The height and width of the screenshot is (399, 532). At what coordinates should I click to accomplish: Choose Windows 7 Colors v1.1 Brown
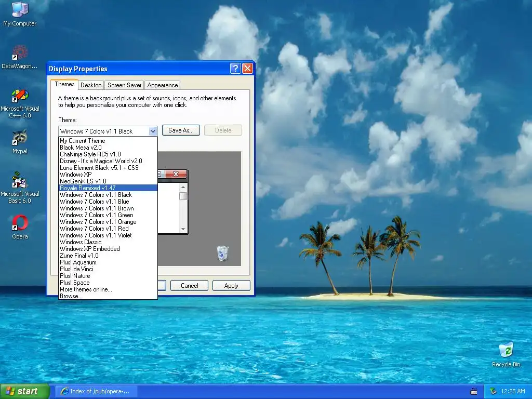pos(108,208)
